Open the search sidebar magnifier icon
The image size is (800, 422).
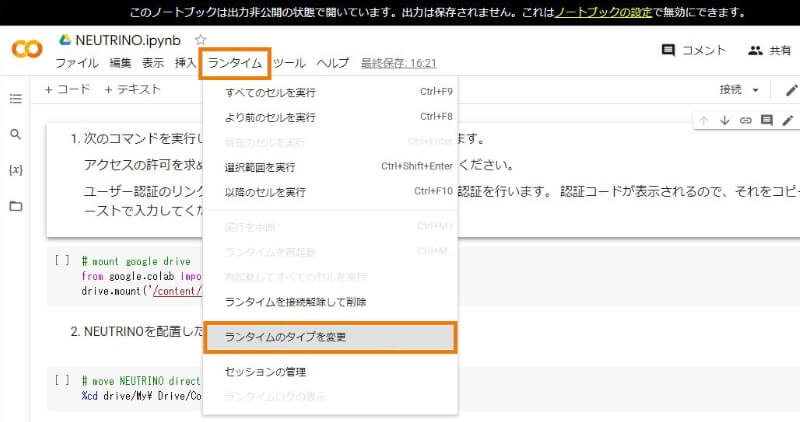(16, 134)
